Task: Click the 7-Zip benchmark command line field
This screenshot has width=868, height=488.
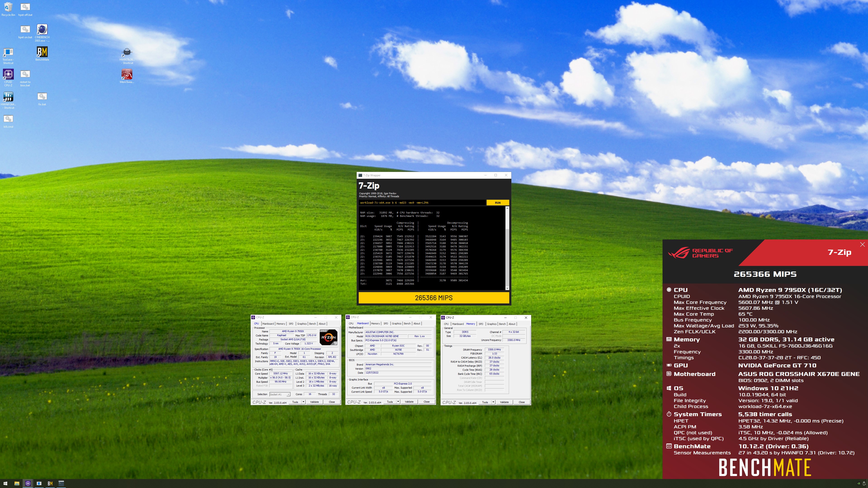Action: coord(422,203)
